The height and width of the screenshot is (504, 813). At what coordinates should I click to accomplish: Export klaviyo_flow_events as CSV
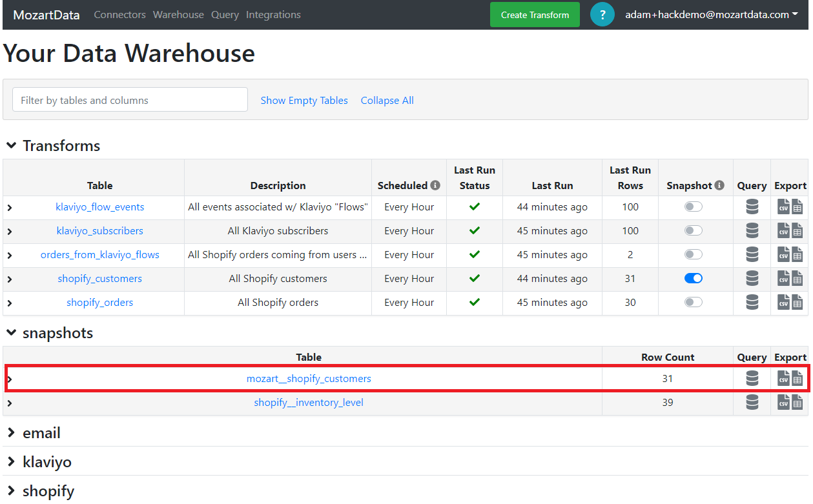[783, 207]
